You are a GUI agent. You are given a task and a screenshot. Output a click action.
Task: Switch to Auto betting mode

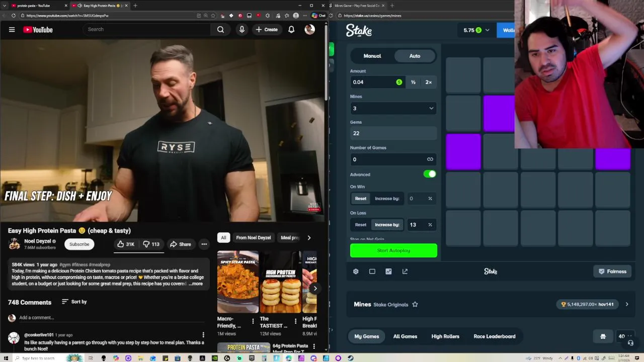415,56
